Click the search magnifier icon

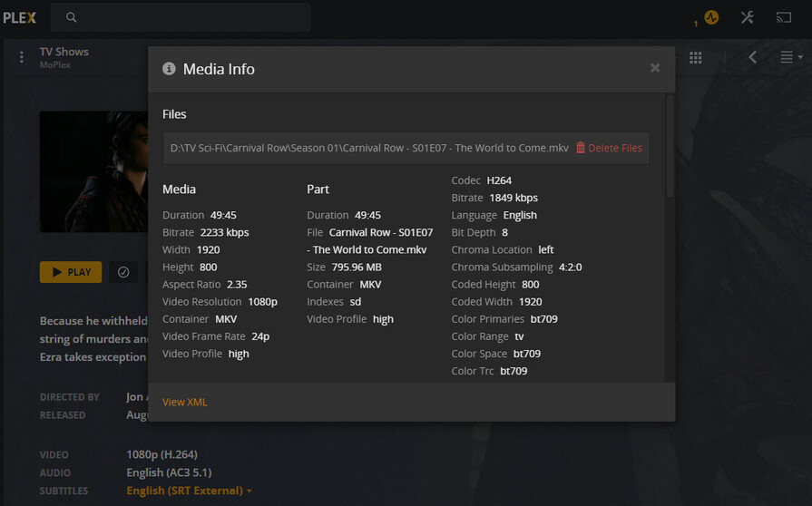(72, 17)
